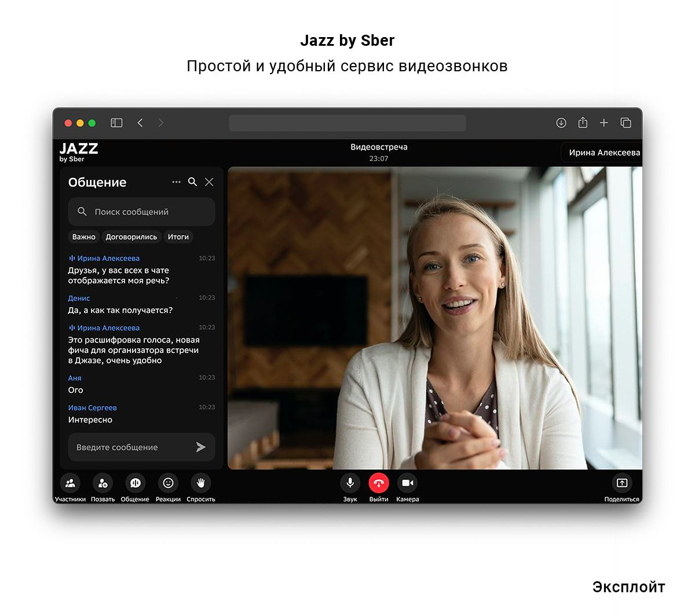Screen dimensions: 695x616
Task: Click message starting 'Друзья, у вас всех'
Action: [x=119, y=275]
